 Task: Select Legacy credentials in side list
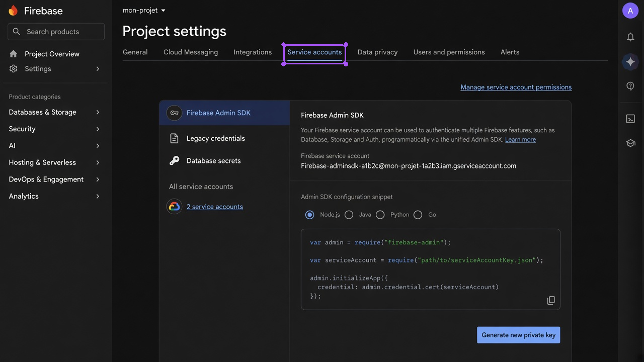[224, 138]
